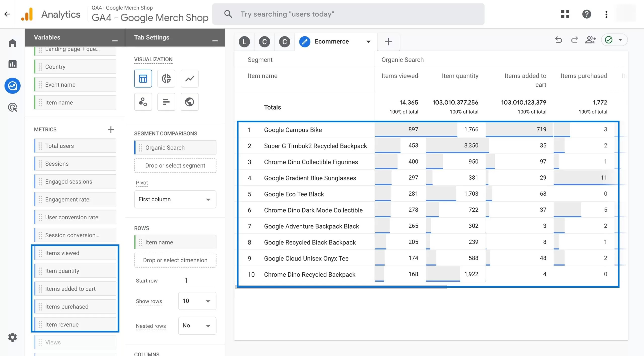Screen dimensions: 644x356
Task: Open the Help question-mark menu
Action: point(587,14)
